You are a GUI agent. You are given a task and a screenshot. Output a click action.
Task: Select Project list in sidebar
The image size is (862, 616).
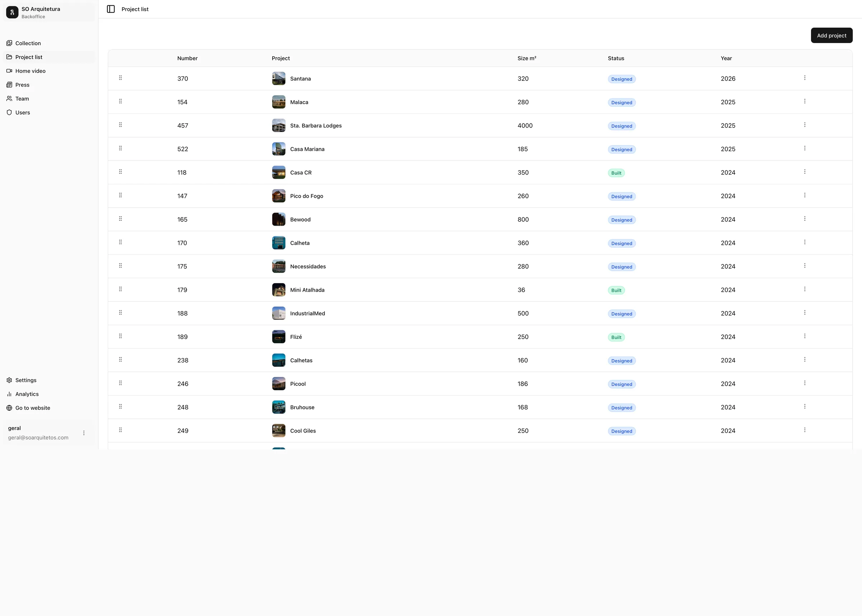(49, 57)
